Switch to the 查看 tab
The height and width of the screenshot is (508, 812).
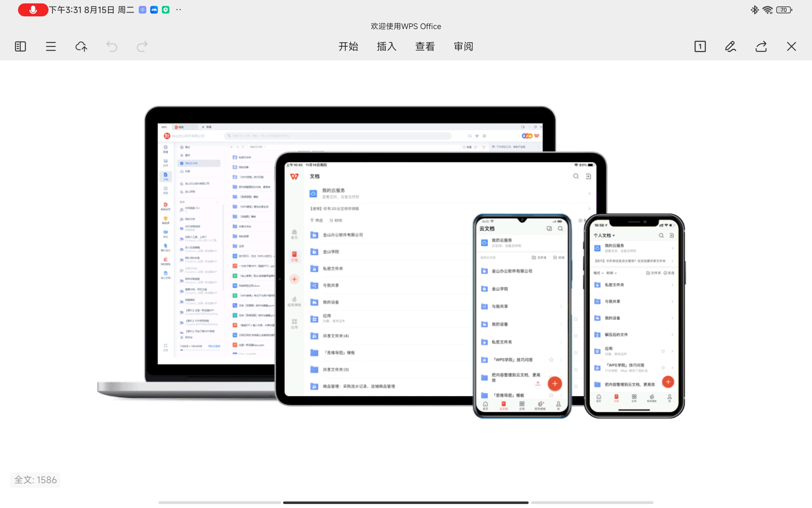click(425, 46)
